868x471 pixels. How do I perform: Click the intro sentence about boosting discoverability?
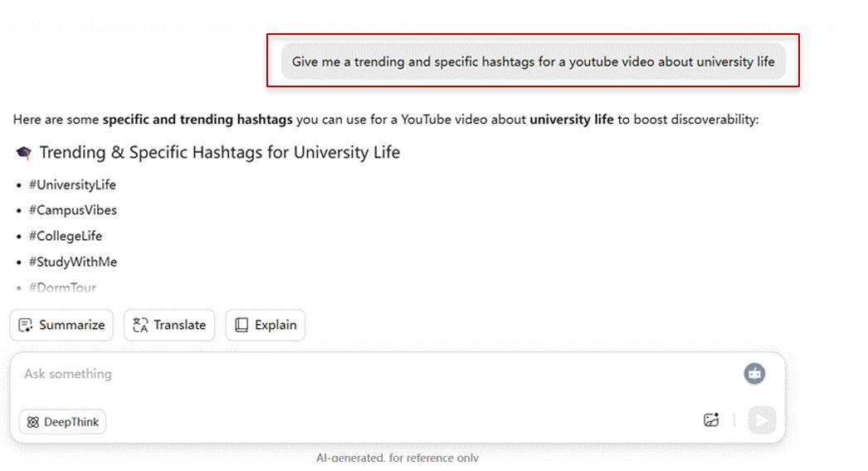(x=386, y=120)
